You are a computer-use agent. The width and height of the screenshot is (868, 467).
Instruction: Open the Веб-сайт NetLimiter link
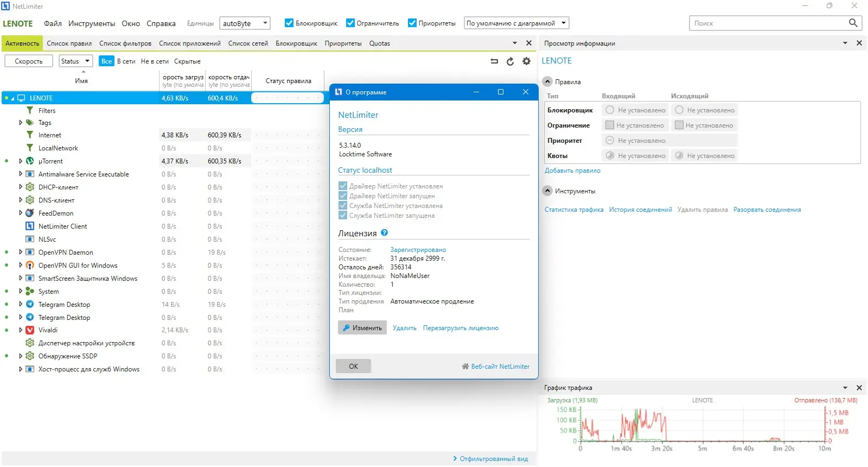495,367
